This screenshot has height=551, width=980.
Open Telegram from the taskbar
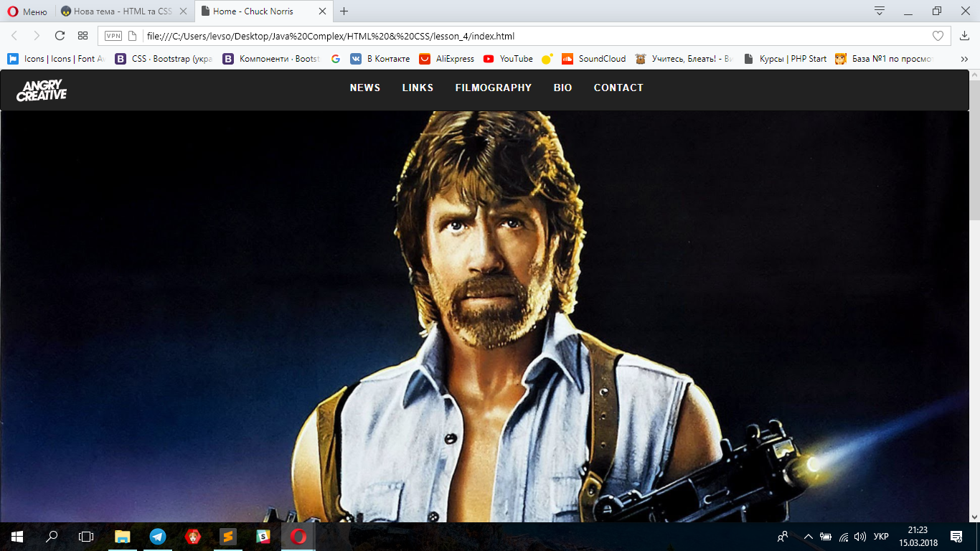pyautogui.click(x=158, y=537)
